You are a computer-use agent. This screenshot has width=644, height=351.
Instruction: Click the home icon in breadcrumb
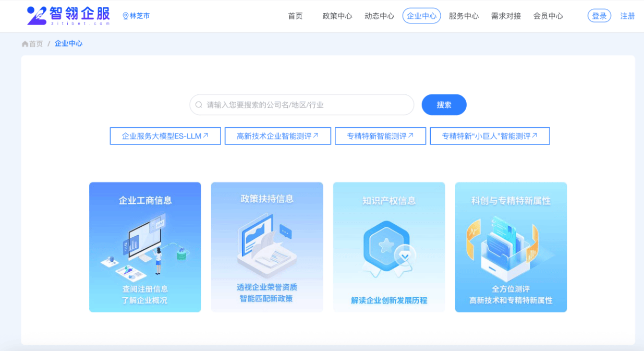(25, 44)
